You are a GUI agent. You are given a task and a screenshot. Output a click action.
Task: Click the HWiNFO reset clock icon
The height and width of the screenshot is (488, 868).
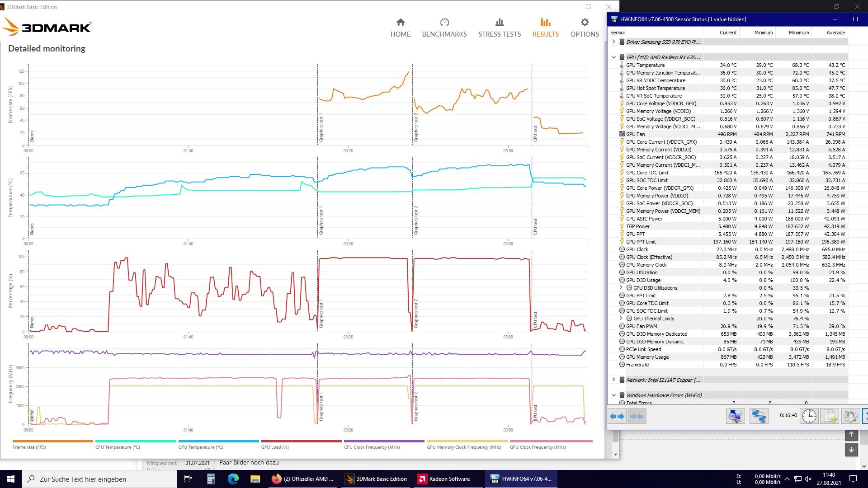(809, 416)
